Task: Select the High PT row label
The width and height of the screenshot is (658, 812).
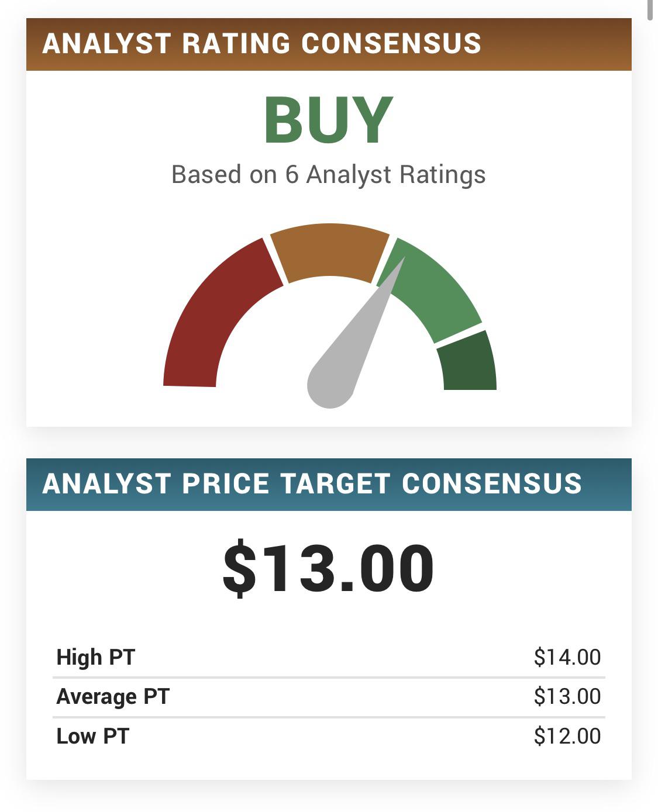Action: (x=96, y=657)
